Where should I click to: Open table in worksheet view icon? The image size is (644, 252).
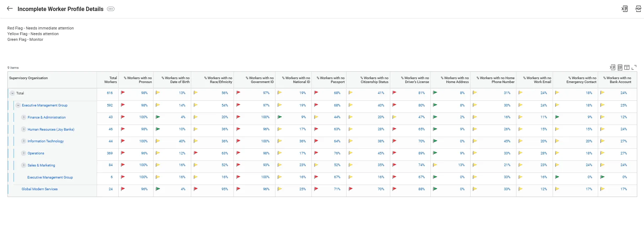click(620, 67)
